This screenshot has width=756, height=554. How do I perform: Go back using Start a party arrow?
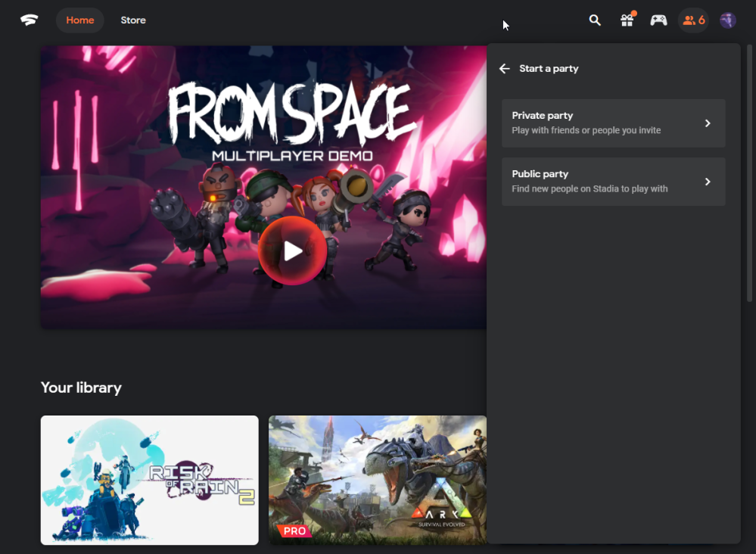point(505,69)
